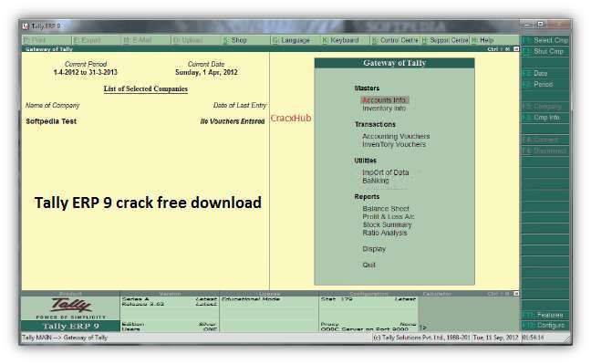591x364 pixels.
Task: Click the current date Sunday, 1 Apr, 2012
Action: coord(206,72)
